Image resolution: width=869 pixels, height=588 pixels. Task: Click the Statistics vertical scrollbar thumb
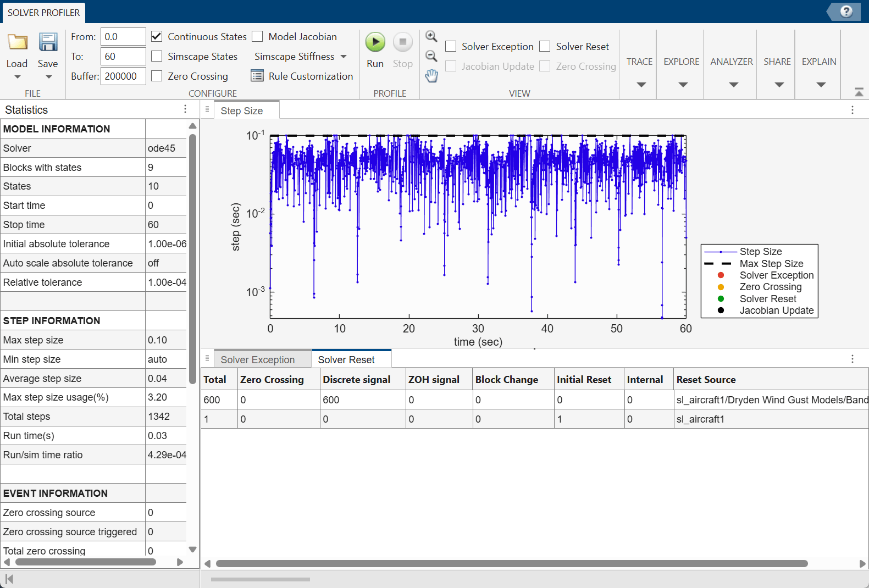192,258
